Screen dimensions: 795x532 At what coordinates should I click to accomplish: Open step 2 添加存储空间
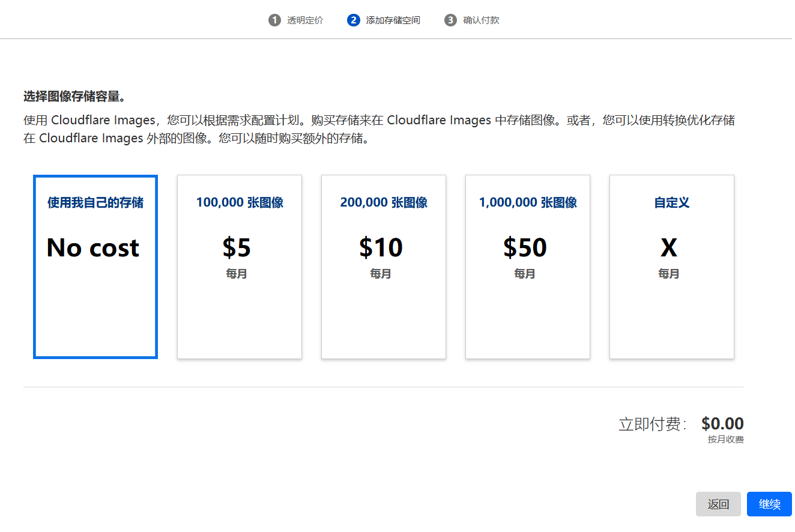tap(384, 20)
